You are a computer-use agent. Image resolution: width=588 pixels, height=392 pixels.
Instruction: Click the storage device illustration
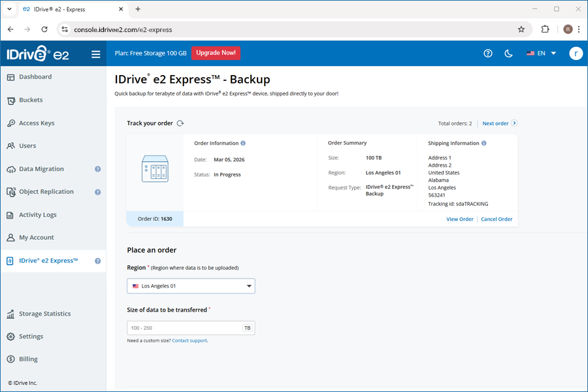tap(155, 169)
